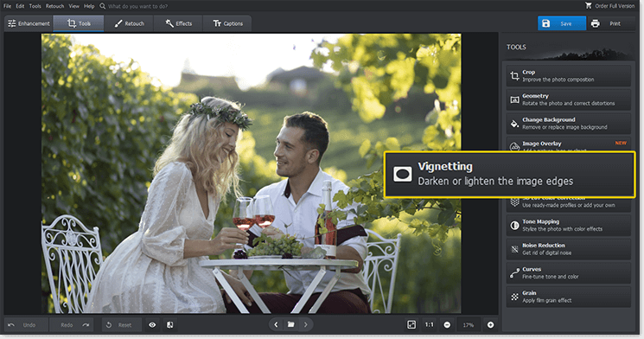
Task: Set zoom to 1:1 actual size
Action: (x=430, y=324)
